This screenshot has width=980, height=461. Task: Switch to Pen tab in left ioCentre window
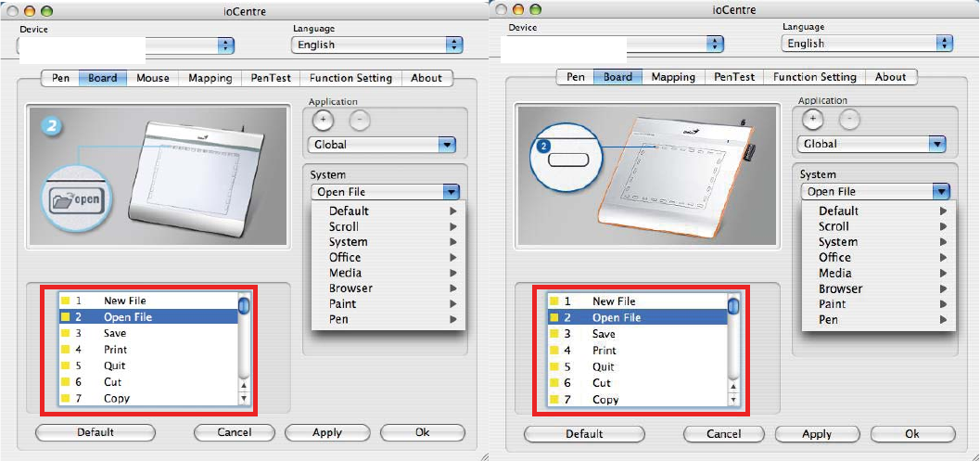pyautogui.click(x=60, y=78)
